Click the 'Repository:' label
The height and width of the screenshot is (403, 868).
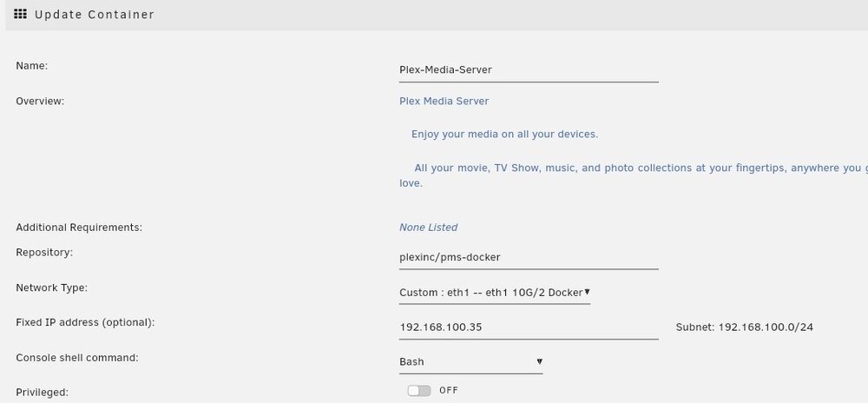pyautogui.click(x=44, y=253)
